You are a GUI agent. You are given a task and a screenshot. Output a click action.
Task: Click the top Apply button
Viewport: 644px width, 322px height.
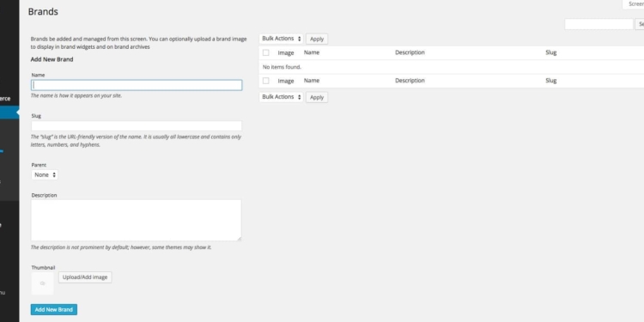coord(317,39)
